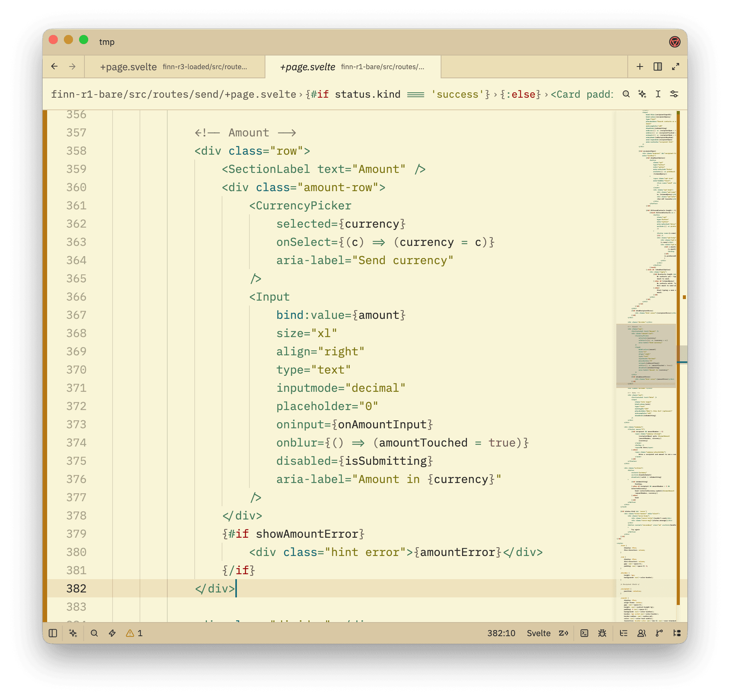This screenshot has height=700, width=730.
Task: Place cursor on placeholder="0" line
Action: (x=327, y=406)
